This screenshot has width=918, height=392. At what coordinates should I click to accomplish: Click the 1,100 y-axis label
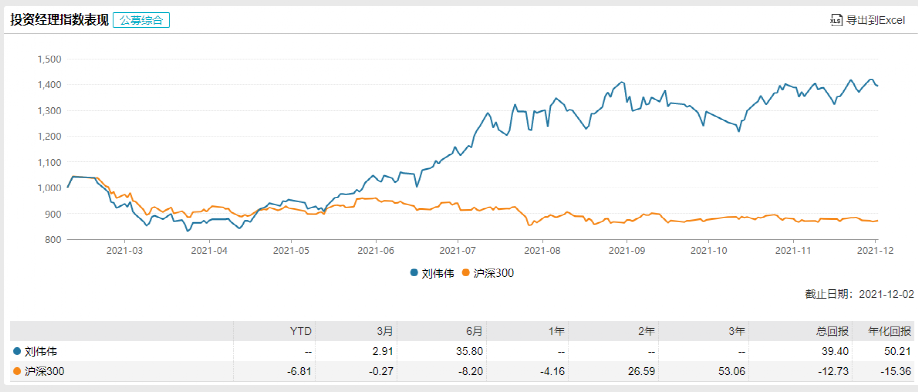[49, 162]
